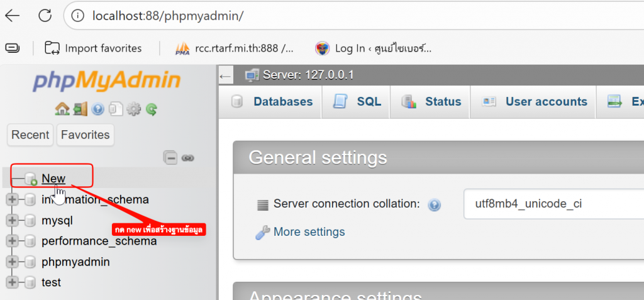Open navigation panel settings gear icon
Screen dimensions: 644x300
coord(133,109)
